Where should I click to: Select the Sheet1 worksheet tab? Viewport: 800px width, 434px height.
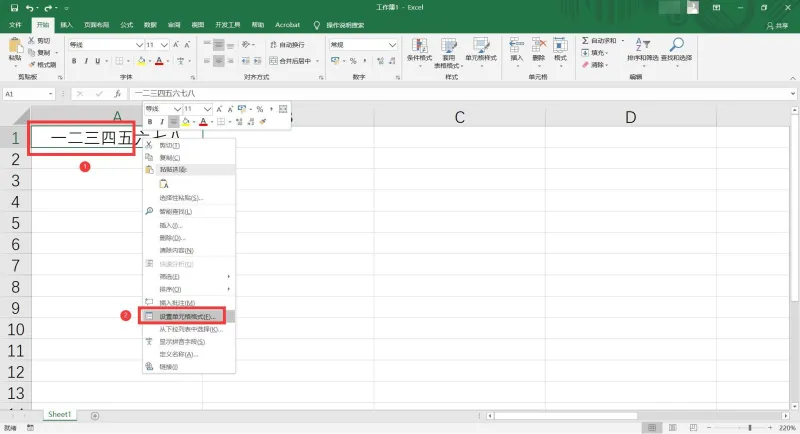[x=60, y=415]
